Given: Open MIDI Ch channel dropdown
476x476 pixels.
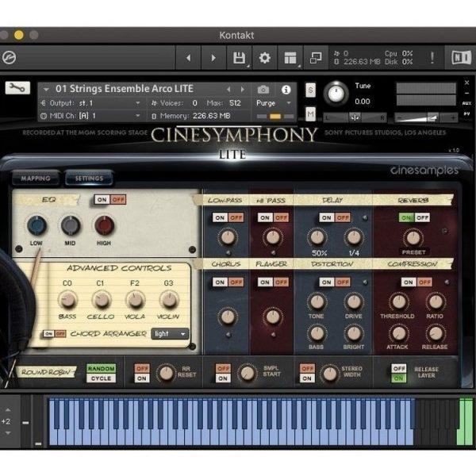Looking at the screenshot, I should [91, 116].
